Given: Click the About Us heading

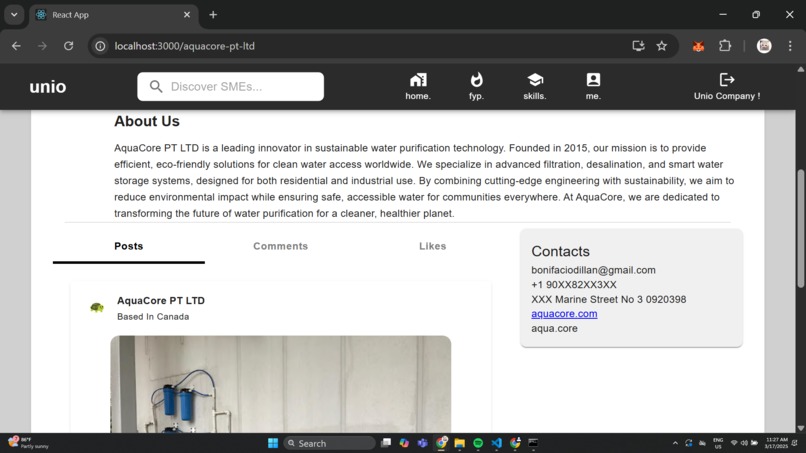Looking at the screenshot, I should pos(147,121).
